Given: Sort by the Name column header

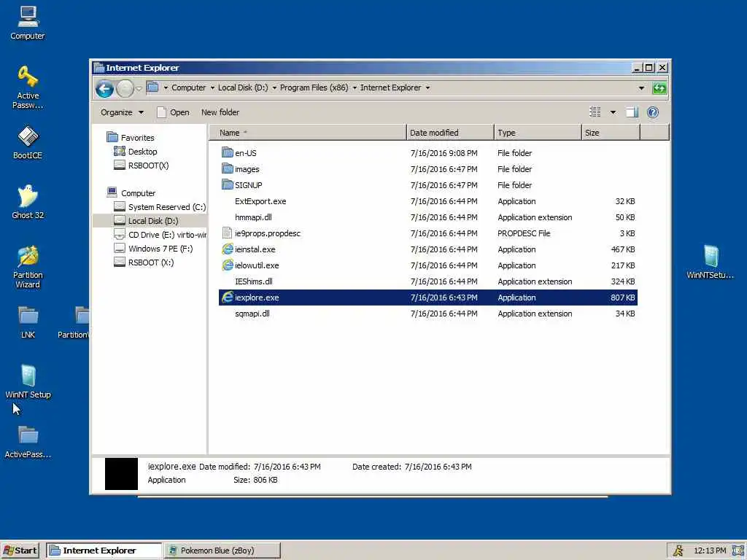Looking at the screenshot, I should click(x=308, y=133).
